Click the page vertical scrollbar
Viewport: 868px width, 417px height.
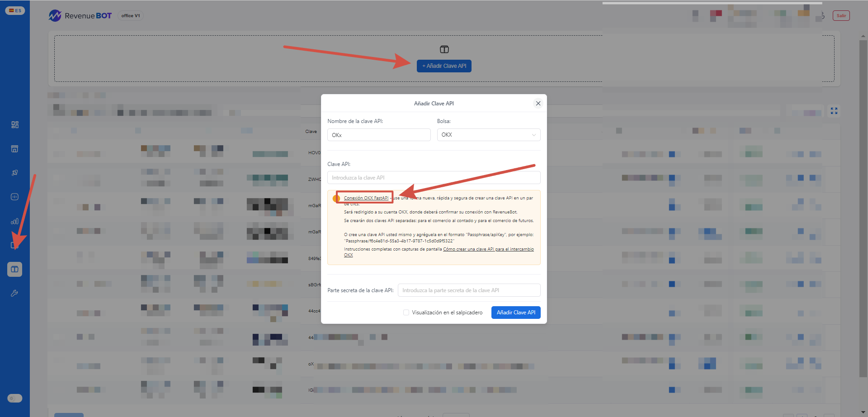click(x=863, y=208)
